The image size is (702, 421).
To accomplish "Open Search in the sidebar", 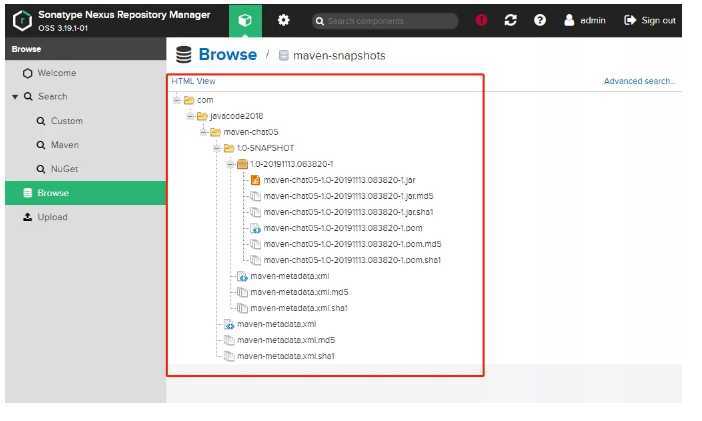I will pos(52,96).
